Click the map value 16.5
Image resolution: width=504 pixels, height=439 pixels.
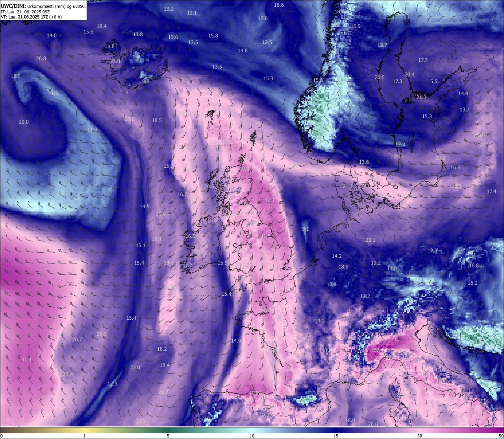click(x=455, y=167)
